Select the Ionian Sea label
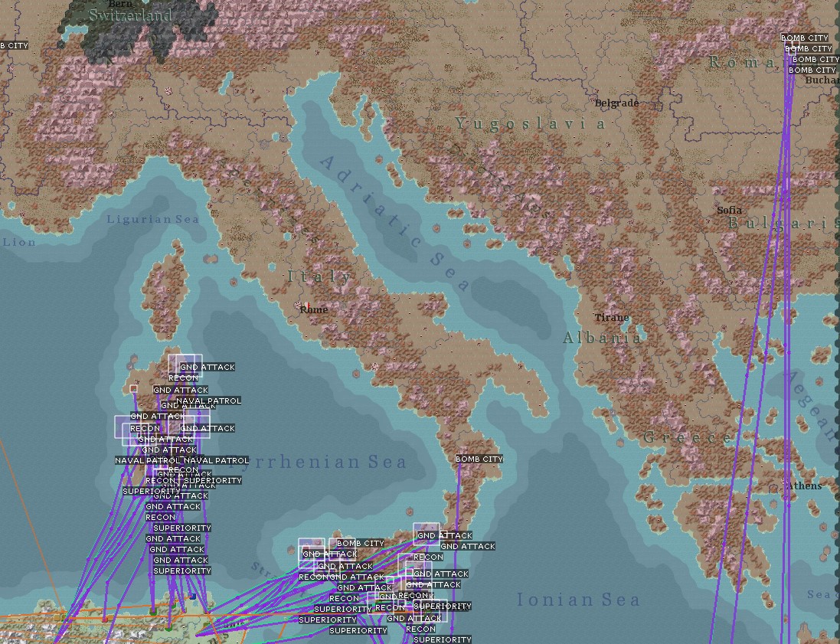Screen dimensions: 840x644 578,600
